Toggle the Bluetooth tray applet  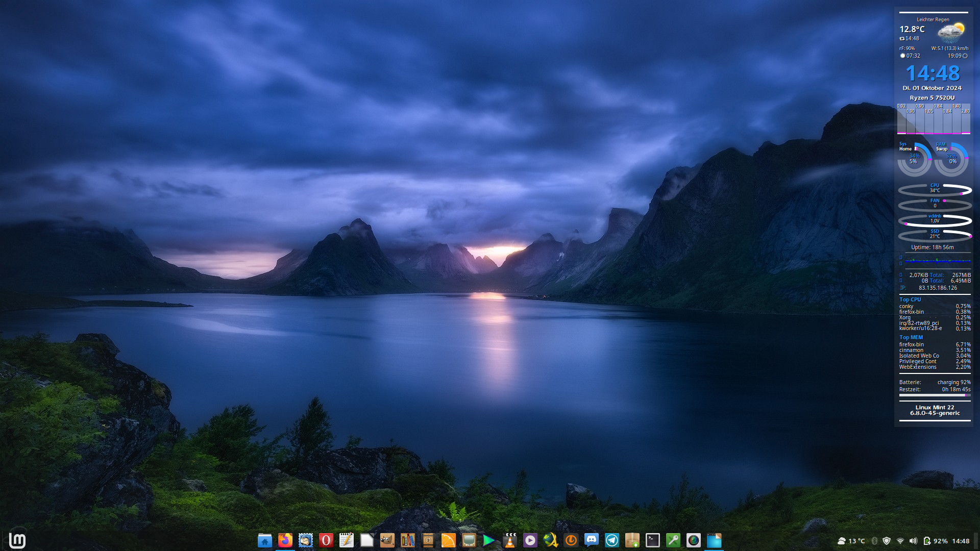click(874, 541)
